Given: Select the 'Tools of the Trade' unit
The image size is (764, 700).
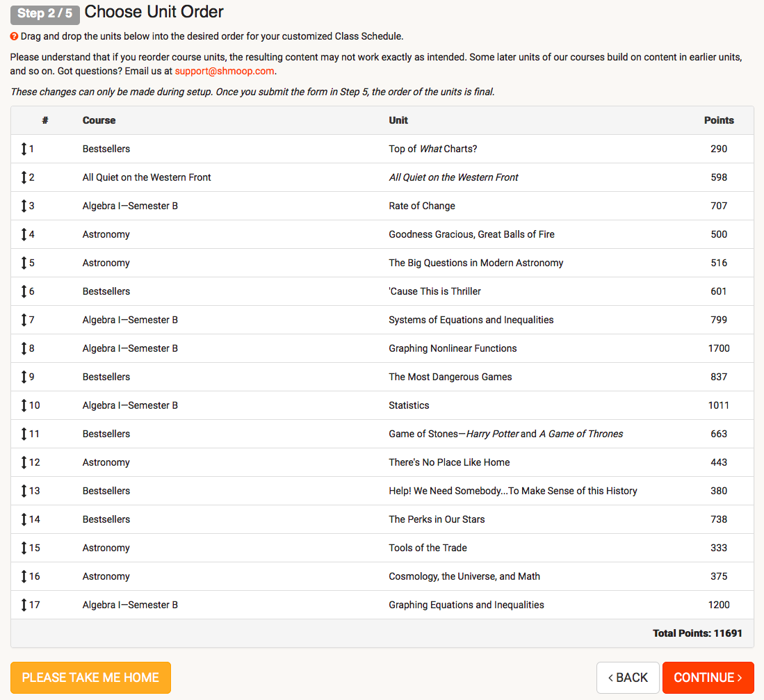Looking at the screenshot, I should tap(428, 548).
